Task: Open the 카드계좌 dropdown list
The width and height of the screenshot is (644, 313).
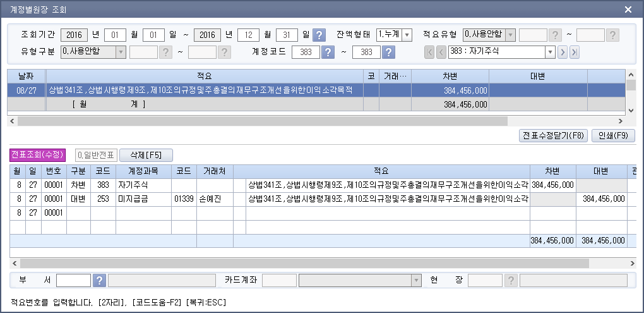Action: click(417, 281)
